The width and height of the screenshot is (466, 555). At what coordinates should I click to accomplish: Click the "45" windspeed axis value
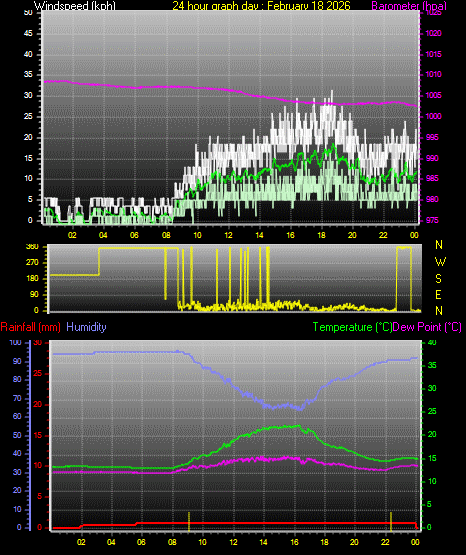[x=28, y=33]
